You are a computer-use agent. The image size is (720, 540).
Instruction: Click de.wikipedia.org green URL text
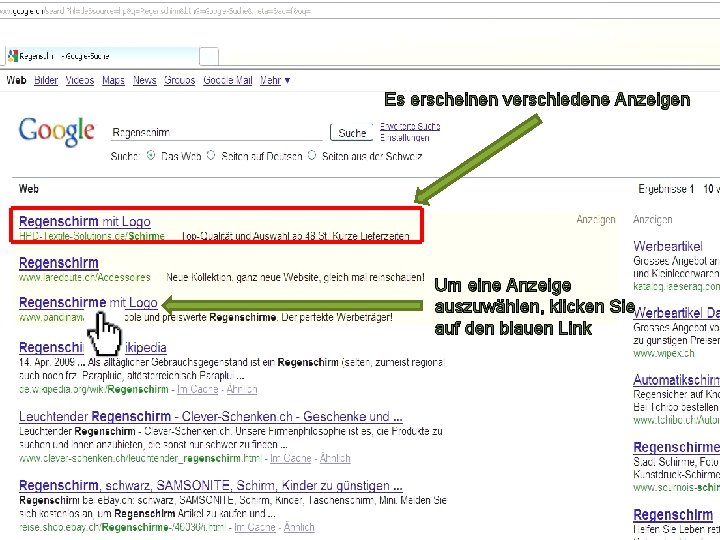tap(94, 389)
